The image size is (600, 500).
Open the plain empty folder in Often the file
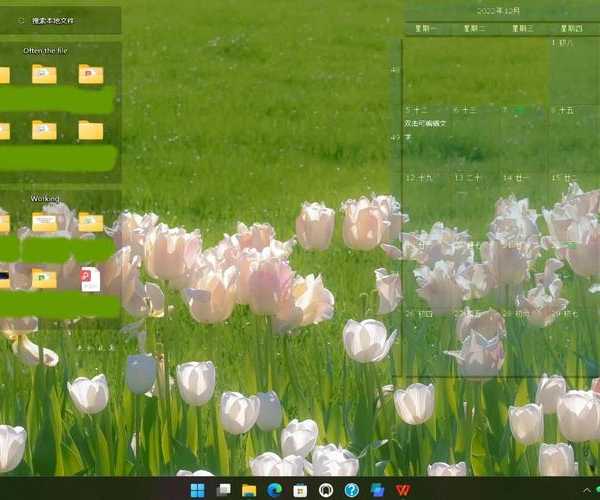click(x=91, y=130)
